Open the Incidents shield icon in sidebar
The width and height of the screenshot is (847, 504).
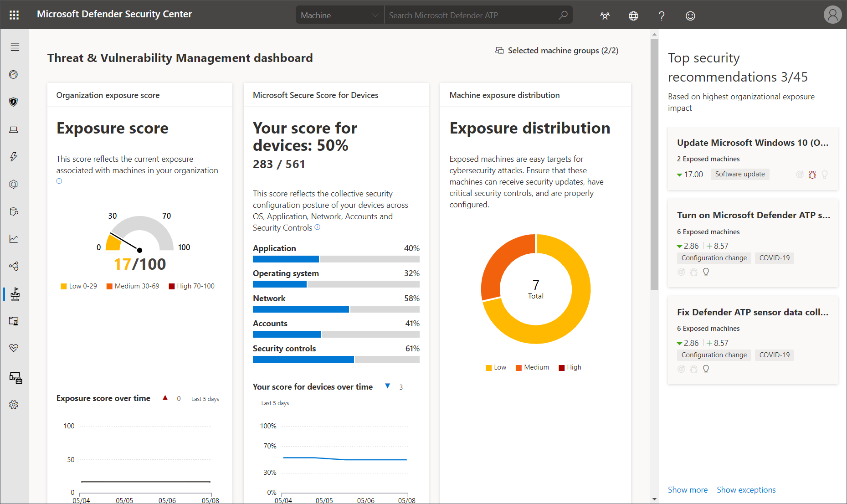14,102
